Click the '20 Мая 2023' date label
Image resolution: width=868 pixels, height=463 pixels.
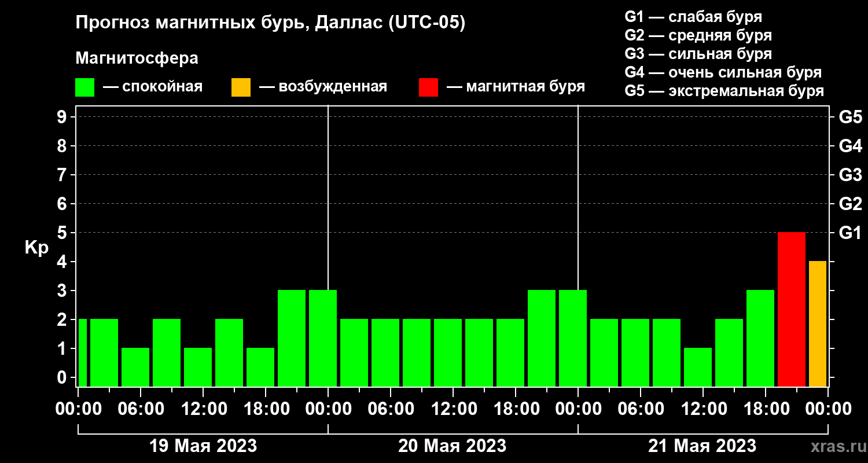pos(453,446)
